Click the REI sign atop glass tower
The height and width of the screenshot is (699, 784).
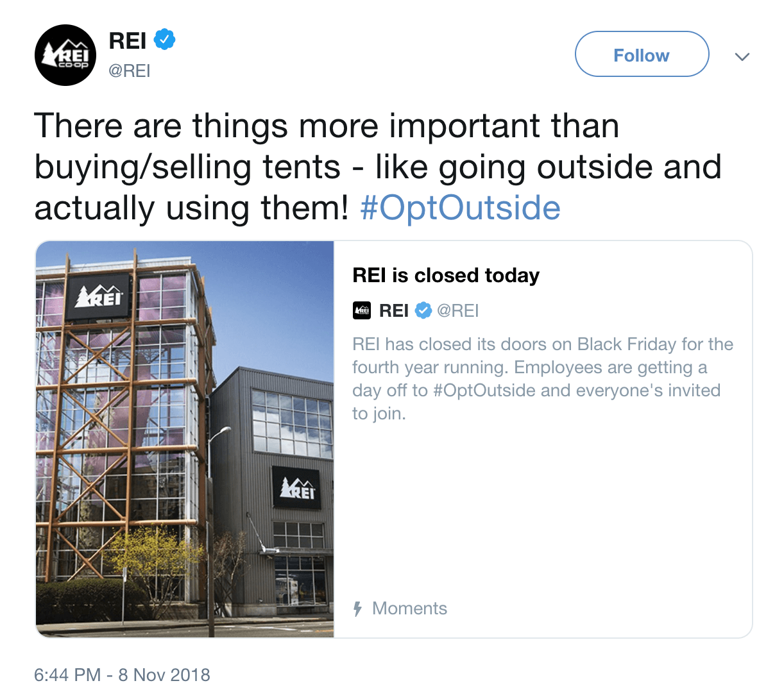[99, 298]
